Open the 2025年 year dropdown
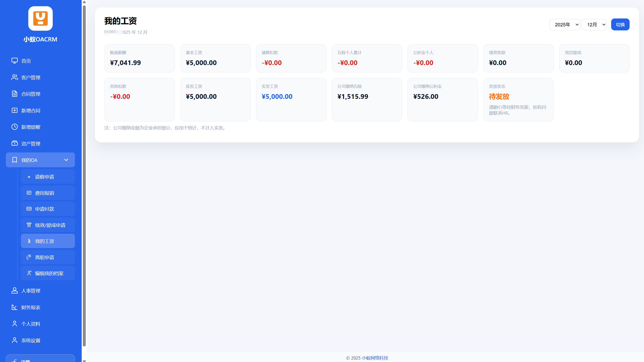644x362 pixels. [x=565, y=25]
